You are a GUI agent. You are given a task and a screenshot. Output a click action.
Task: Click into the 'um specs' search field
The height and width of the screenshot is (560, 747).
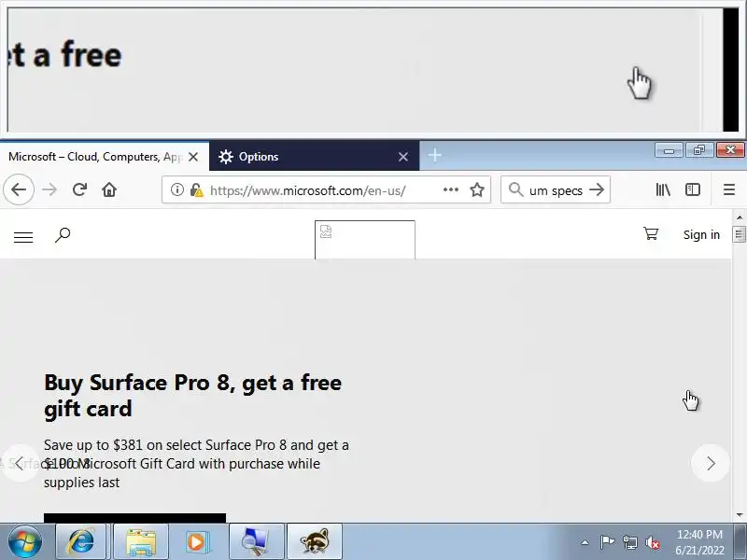click(x=556, y=190)
